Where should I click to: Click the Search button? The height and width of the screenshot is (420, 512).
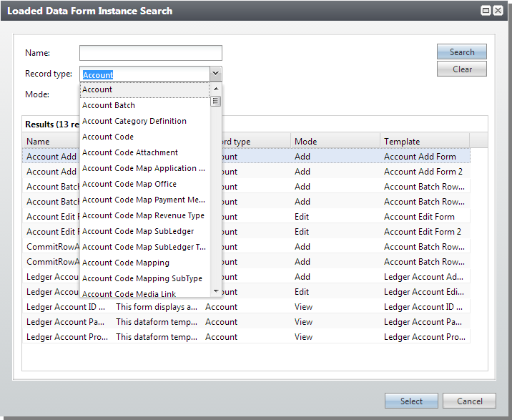(462, 52)
